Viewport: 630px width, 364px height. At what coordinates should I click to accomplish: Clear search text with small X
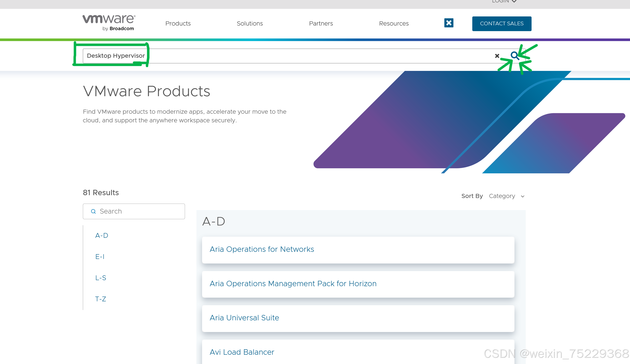[497, 56]
